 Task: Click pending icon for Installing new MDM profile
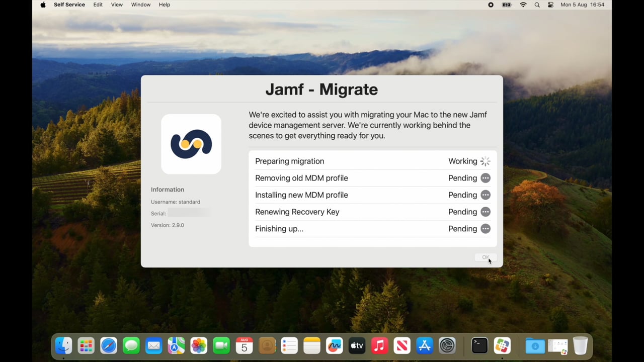[x=485, y=195]
